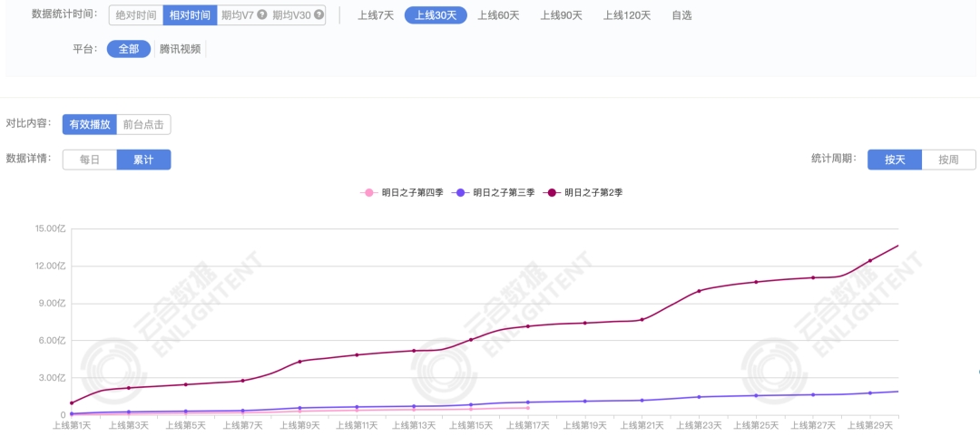Set statistics period to 按周

click(949, 160)
